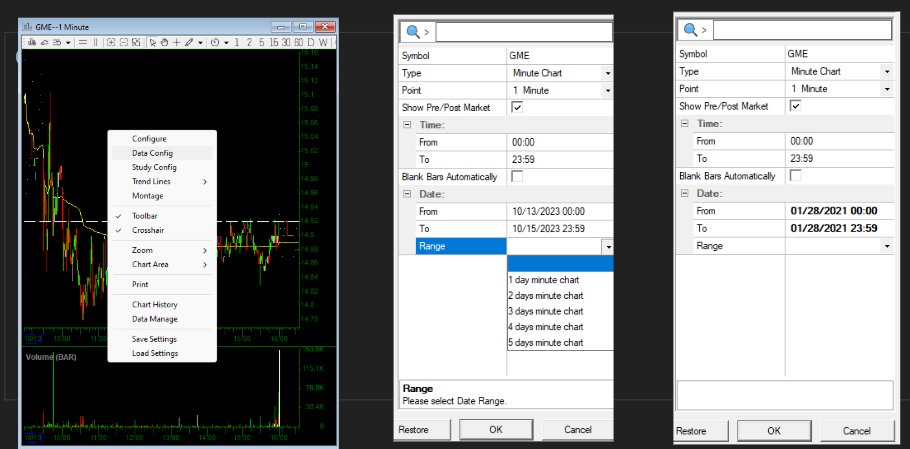Select the arrow pointer tool
The height and width of the screenshot is (449, 910).
tap(153, 42)
